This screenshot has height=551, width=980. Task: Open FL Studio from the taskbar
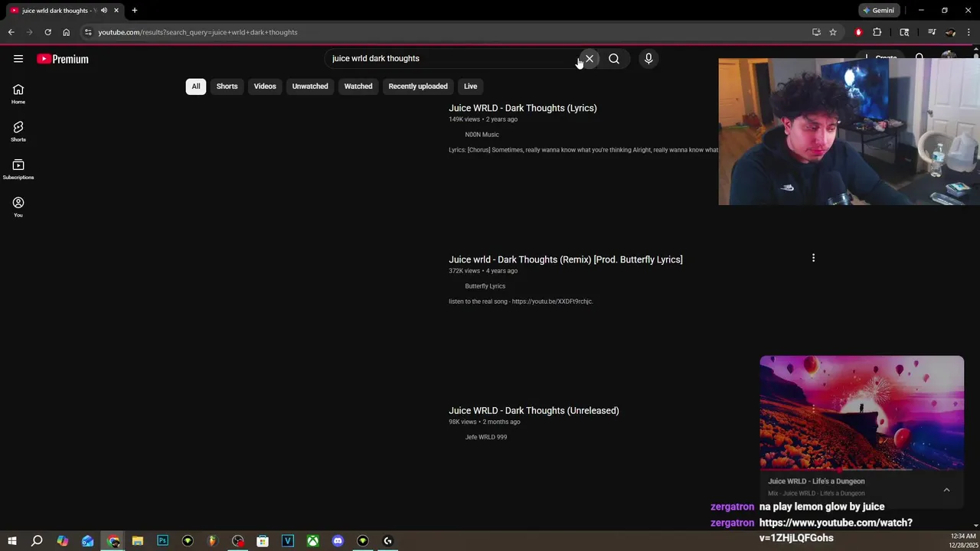(213, 541)
